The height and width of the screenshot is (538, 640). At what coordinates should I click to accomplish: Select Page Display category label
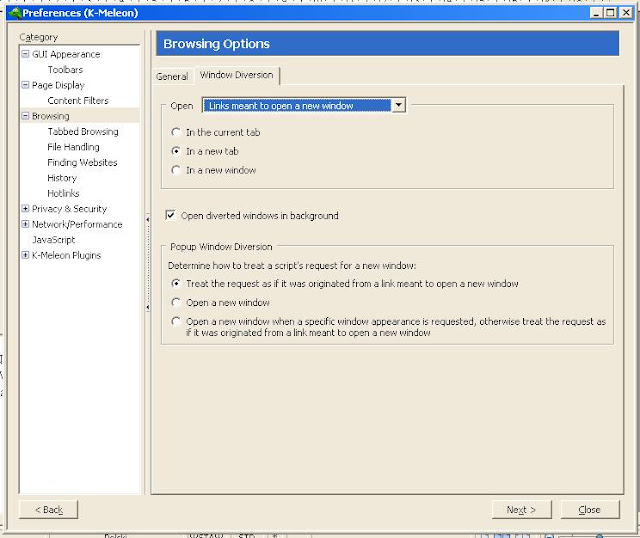pos(58,85)
